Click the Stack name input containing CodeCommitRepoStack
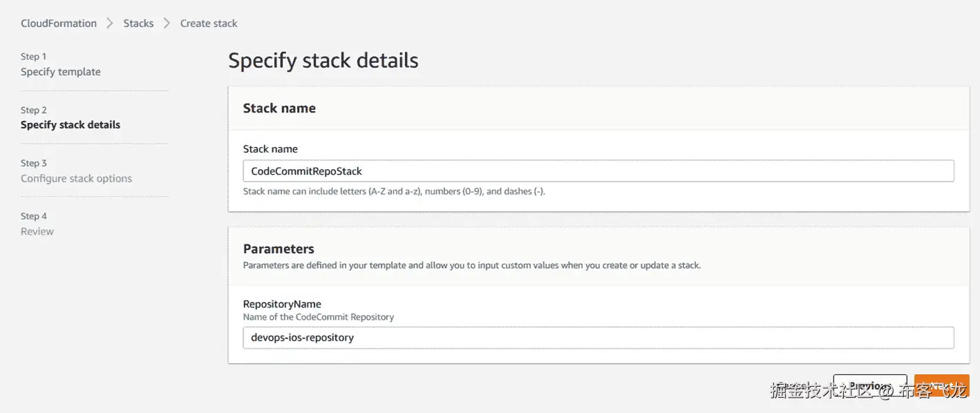The width and height of the screenshot is (980, 413). 598,171
